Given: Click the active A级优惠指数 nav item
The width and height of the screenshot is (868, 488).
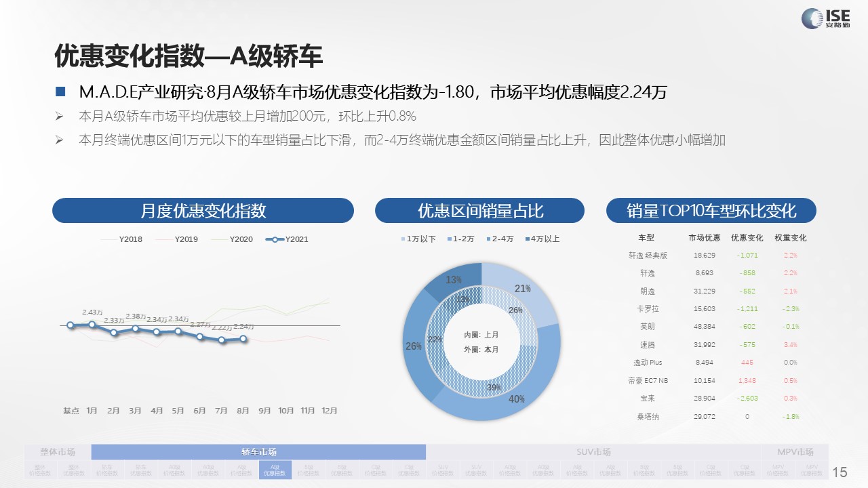Looking at the screenshot, I should [275, 470].
